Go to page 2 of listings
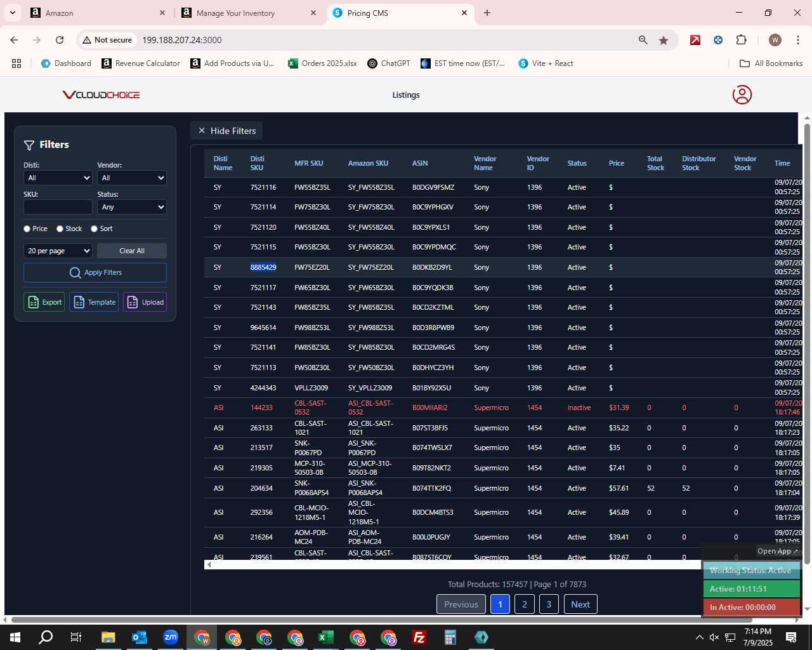 (x=525, y=604)
